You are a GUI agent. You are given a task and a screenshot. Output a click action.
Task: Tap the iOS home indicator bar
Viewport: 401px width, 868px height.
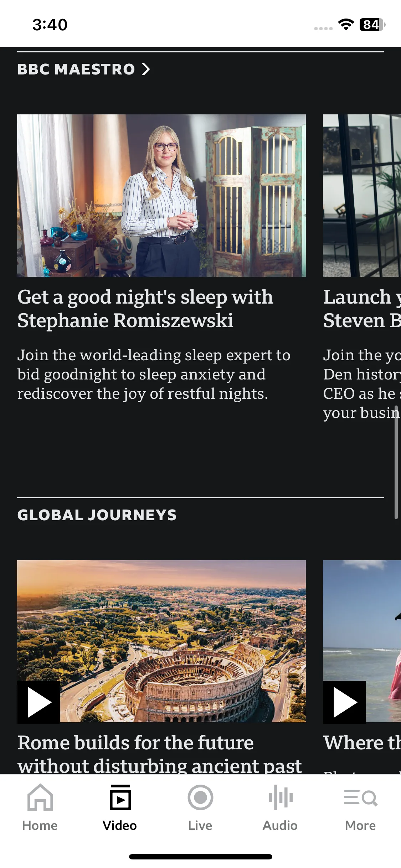coord(200,857)
